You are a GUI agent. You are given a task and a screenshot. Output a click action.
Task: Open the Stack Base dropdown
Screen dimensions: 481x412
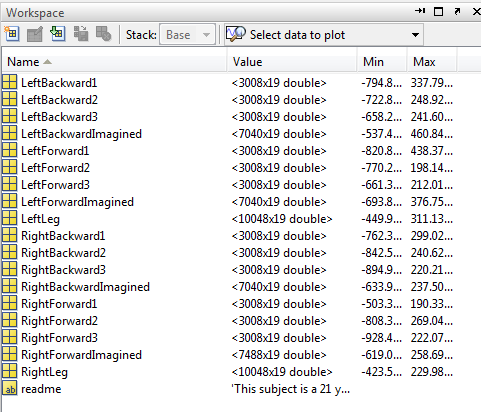(187, 35)
